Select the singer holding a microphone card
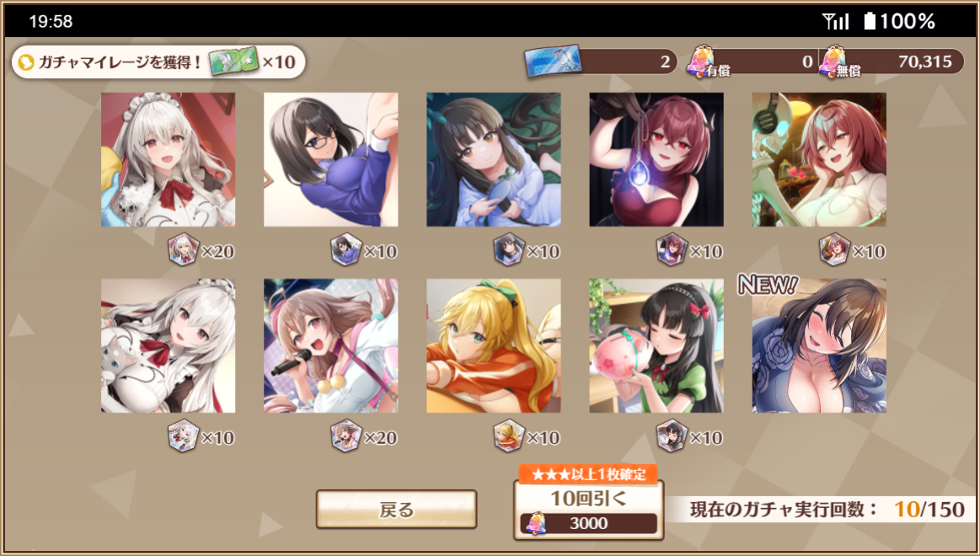980x556 pixels. pyautogui.click(x=330, y=345)
